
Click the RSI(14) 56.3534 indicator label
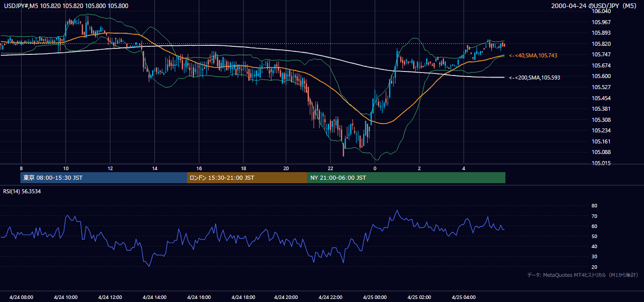(21, 191)
